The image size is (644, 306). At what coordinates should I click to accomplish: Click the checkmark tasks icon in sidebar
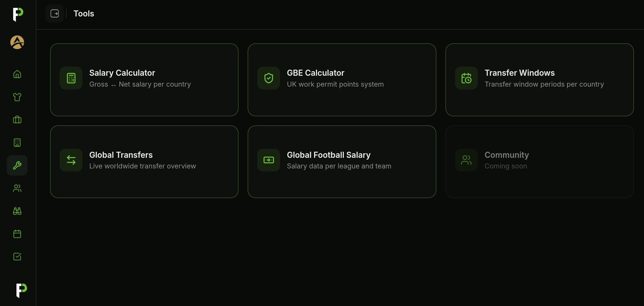click(17, 257)
